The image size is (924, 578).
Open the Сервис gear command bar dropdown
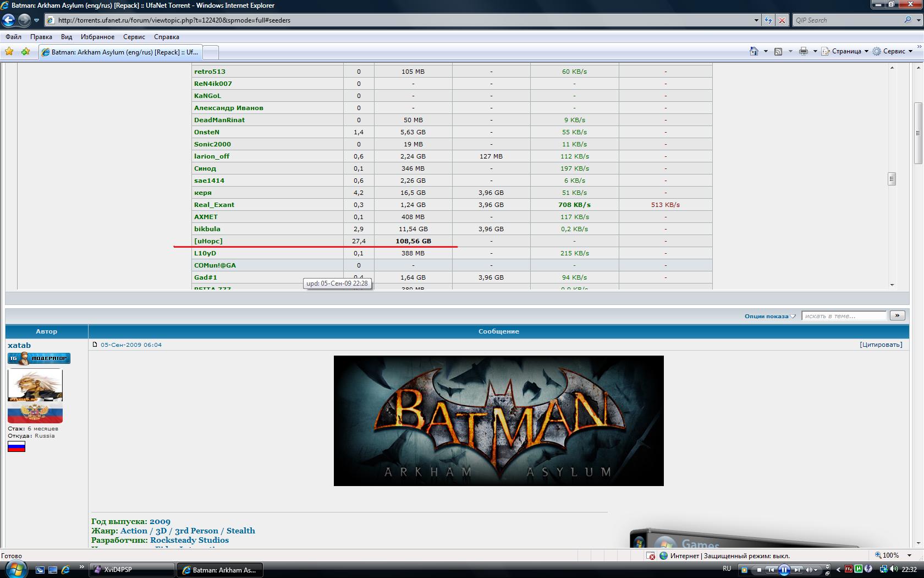tap(892, 51)
